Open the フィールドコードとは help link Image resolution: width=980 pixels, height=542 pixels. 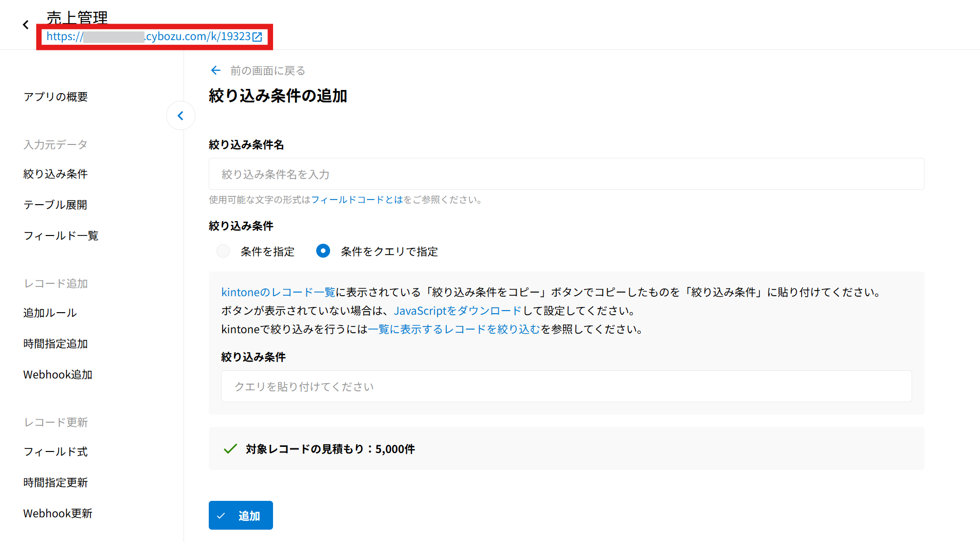click(357, 200)
